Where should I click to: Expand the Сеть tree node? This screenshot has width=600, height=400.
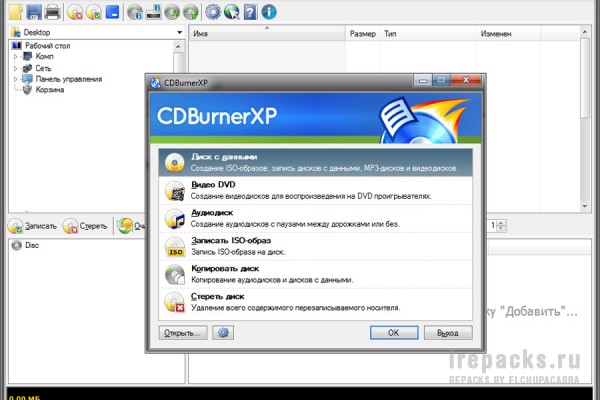click(x=15, y=69)
